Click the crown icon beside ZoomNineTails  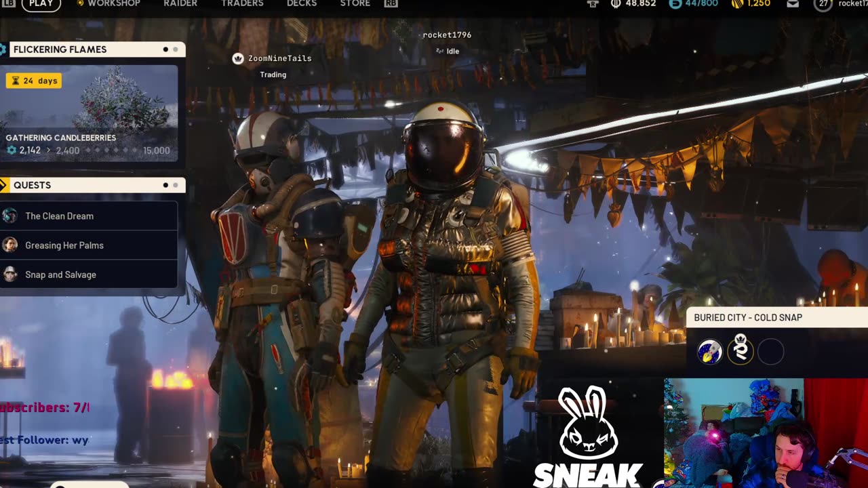pos(238,58)
